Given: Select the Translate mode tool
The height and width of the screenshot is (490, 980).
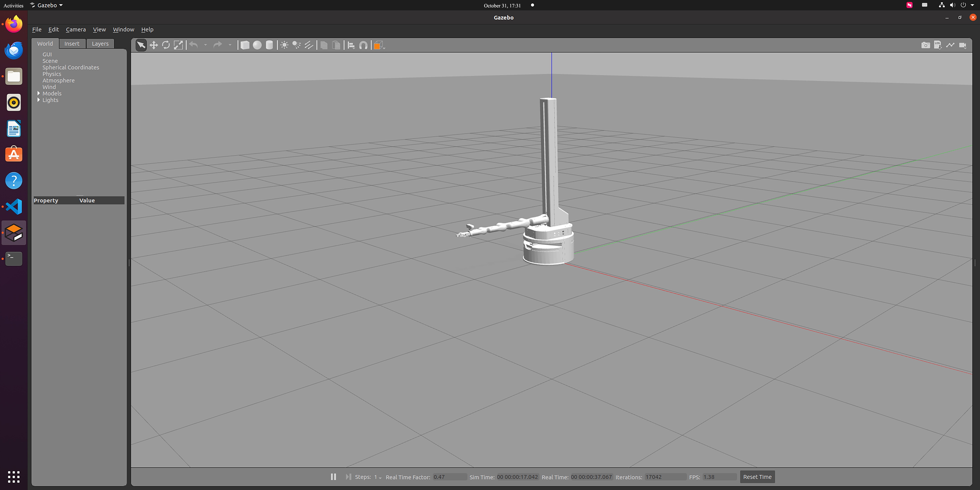Looking at the screenshot, I should click(153, 45).
